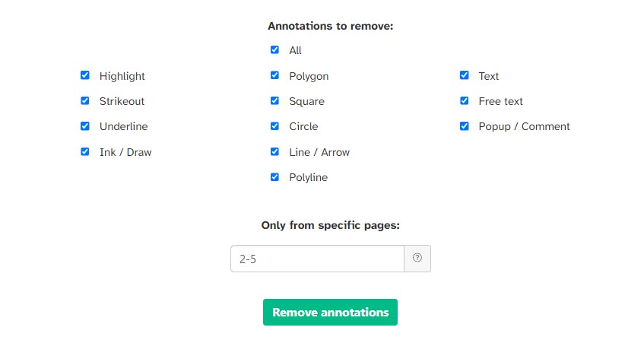
Task: Select the Line / Arrow label
Action: [319, 152]
